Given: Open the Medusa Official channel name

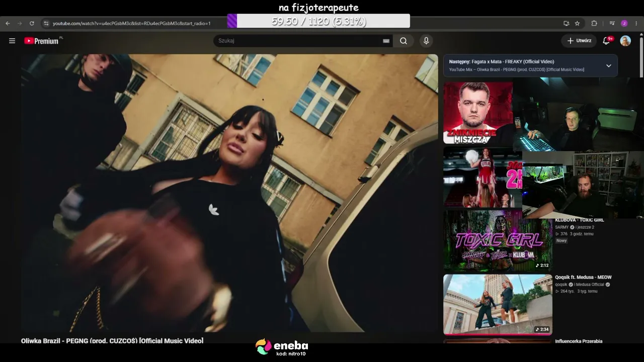Looking at the screenshot, I should 590,285.
